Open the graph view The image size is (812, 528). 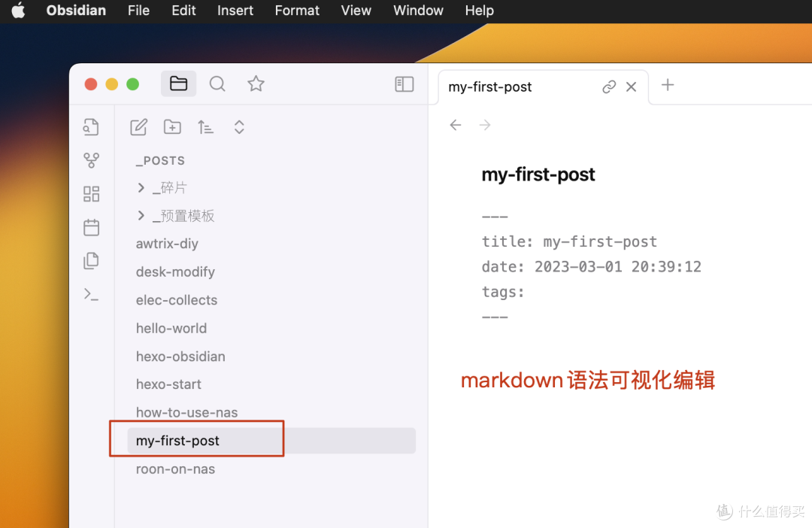pos(91,159)
